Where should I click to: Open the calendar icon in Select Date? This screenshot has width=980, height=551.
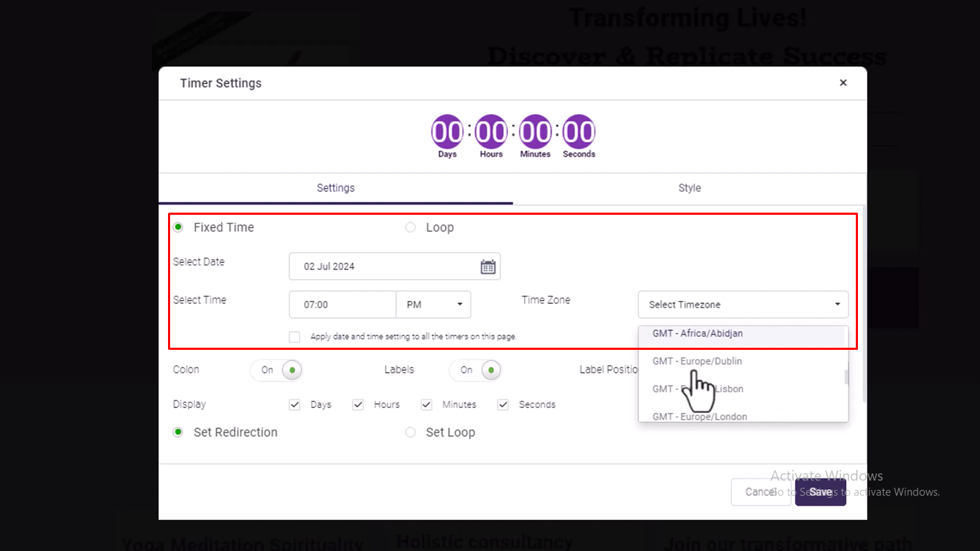click(x=488, y=267)
